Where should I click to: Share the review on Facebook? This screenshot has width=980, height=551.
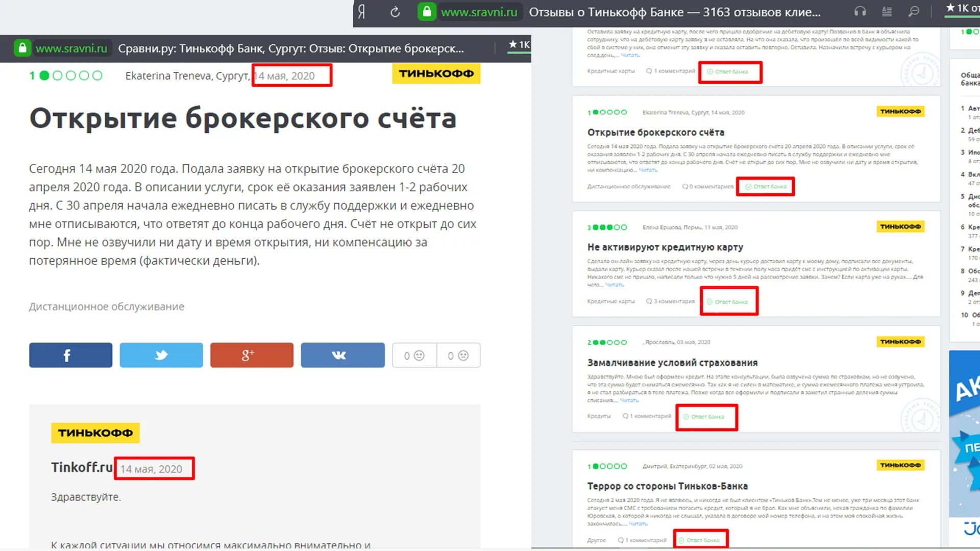[x=70, y=355]
